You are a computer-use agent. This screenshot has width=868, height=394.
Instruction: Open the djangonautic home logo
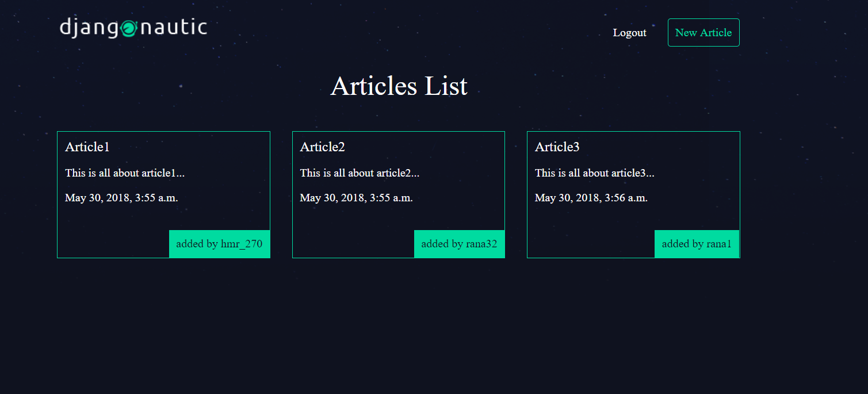tap(132, 26)
